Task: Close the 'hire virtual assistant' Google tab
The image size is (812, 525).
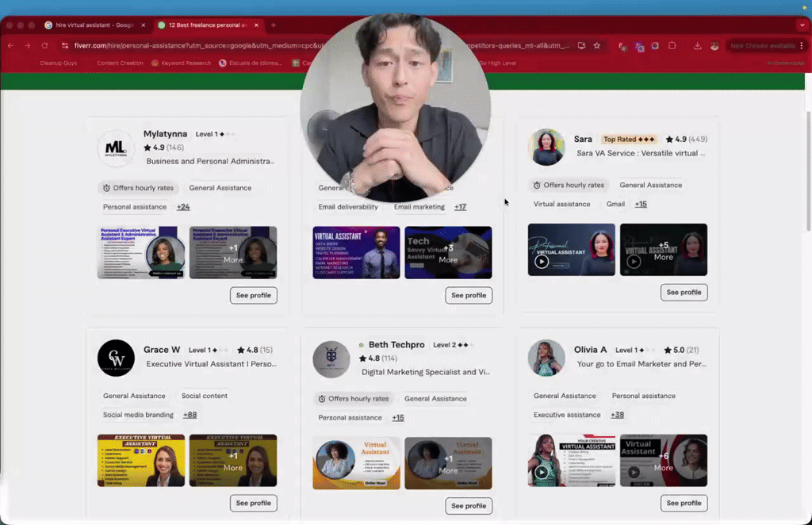Action: pos(144,25)
